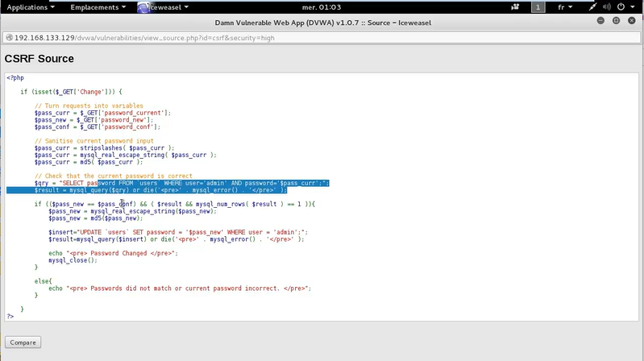The width and height of the screenshot is (644, 361).
Task: Click the network connection icon in tray
Action: [x=592, y=7]
